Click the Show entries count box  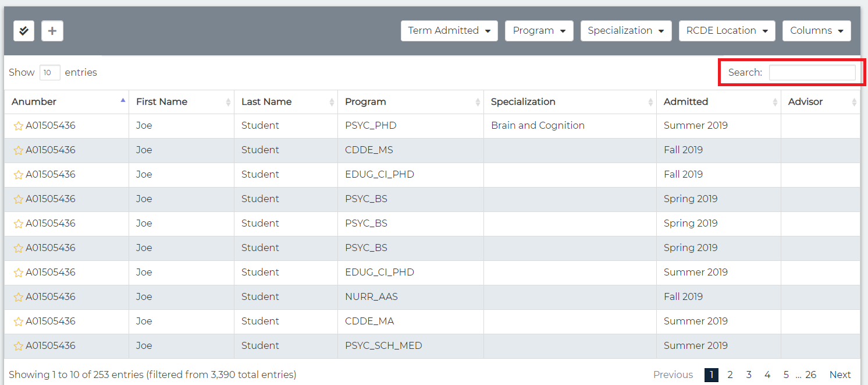coord(49,73)
